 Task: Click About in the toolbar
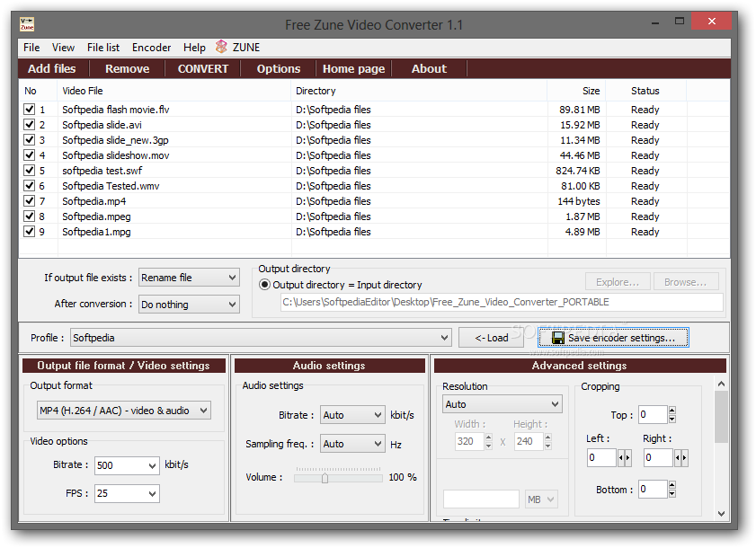coord(429,68)
